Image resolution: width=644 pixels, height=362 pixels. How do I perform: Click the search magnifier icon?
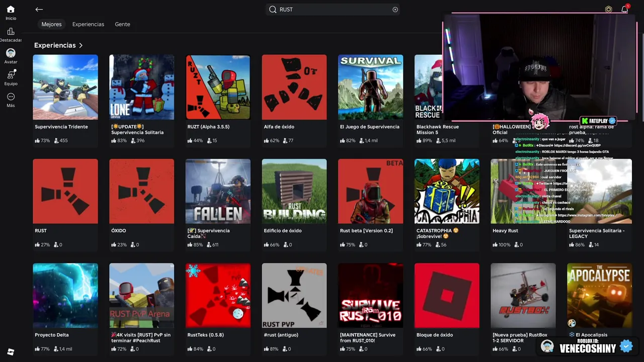[x=273, y=9]
